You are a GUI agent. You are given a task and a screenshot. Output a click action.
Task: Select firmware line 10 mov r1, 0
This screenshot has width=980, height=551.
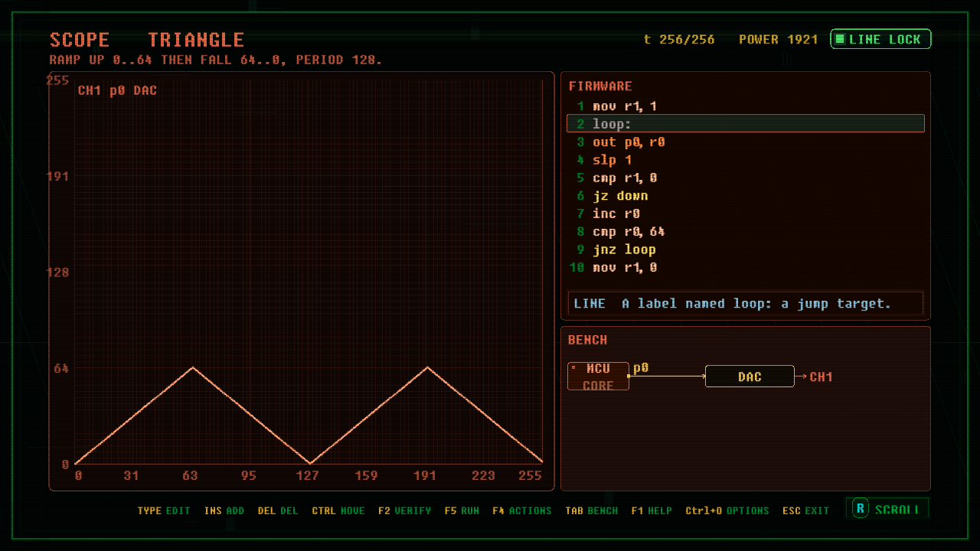746,267
